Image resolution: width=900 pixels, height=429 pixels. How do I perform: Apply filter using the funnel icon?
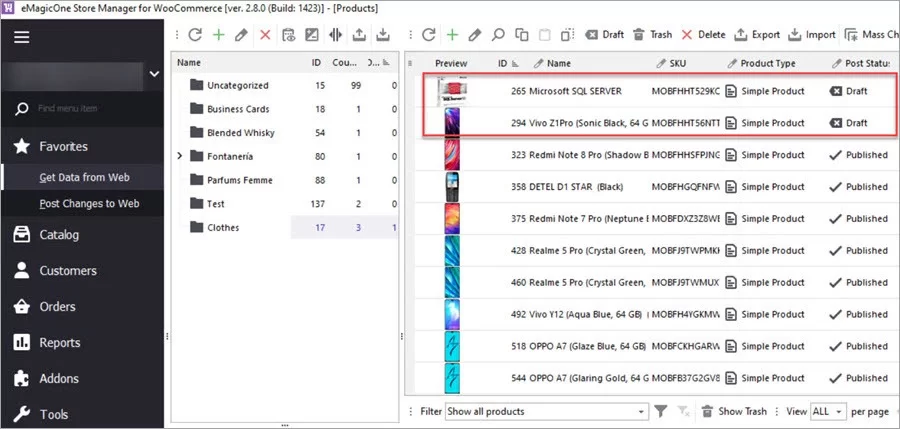(x=661, y=411)
